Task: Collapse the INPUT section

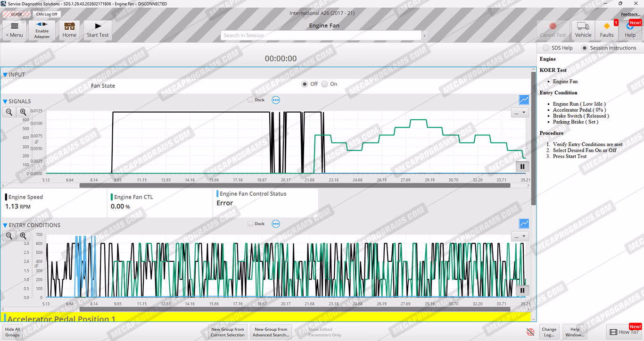Action: [x=5, y=75]
